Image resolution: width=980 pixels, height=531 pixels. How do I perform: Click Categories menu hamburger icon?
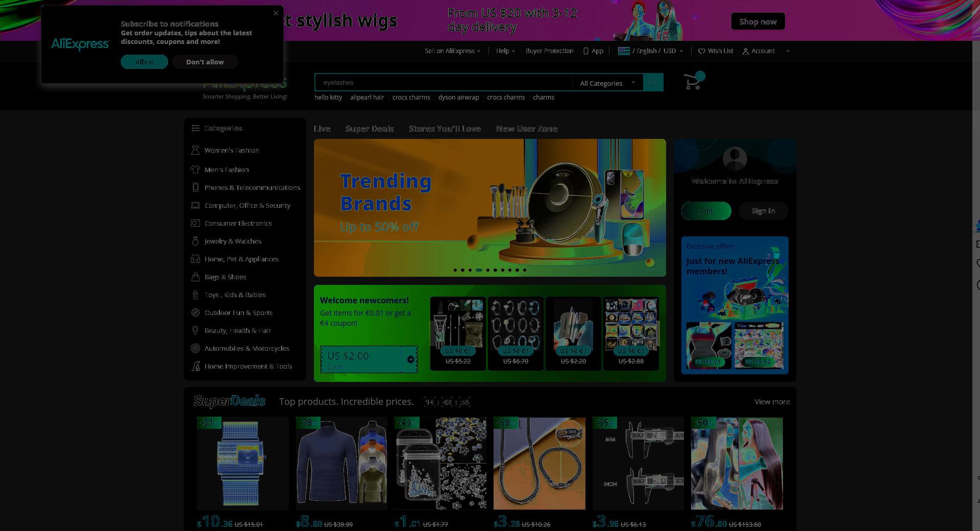(x=195, y=128)
